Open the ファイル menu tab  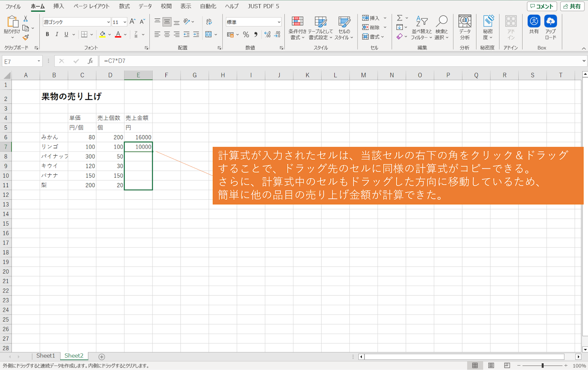click(x=13, y=6)
